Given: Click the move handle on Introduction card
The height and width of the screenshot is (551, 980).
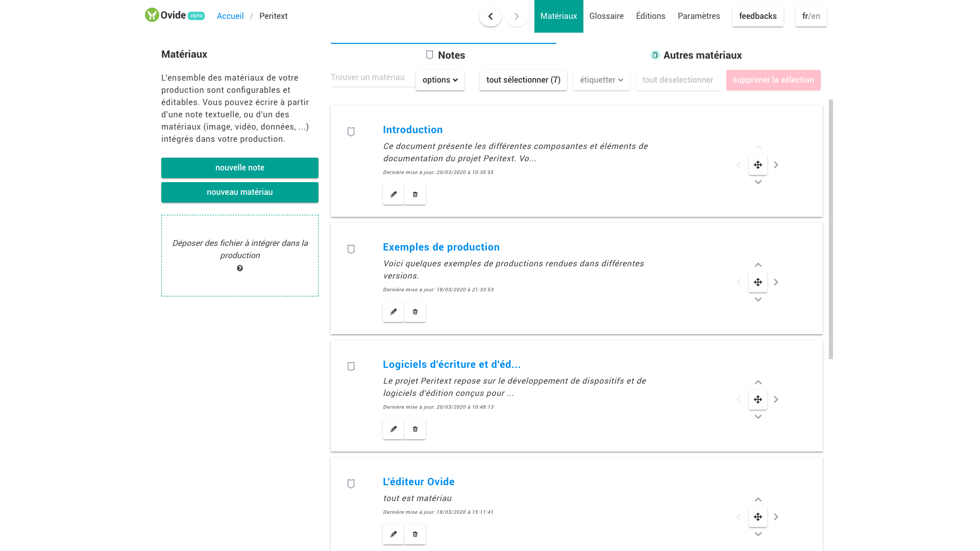Looking at the screenshot, I should coord(758,165).
